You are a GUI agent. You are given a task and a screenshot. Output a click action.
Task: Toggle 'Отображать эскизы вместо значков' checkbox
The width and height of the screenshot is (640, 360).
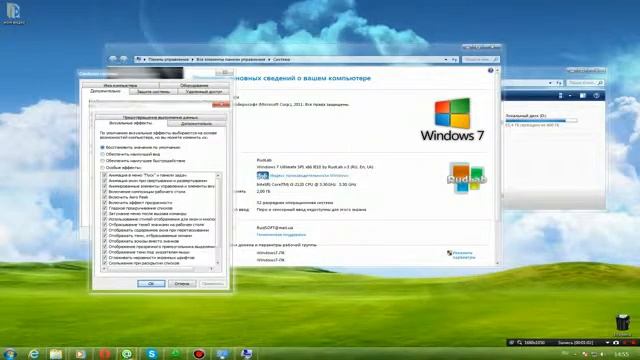pos(105,241)
